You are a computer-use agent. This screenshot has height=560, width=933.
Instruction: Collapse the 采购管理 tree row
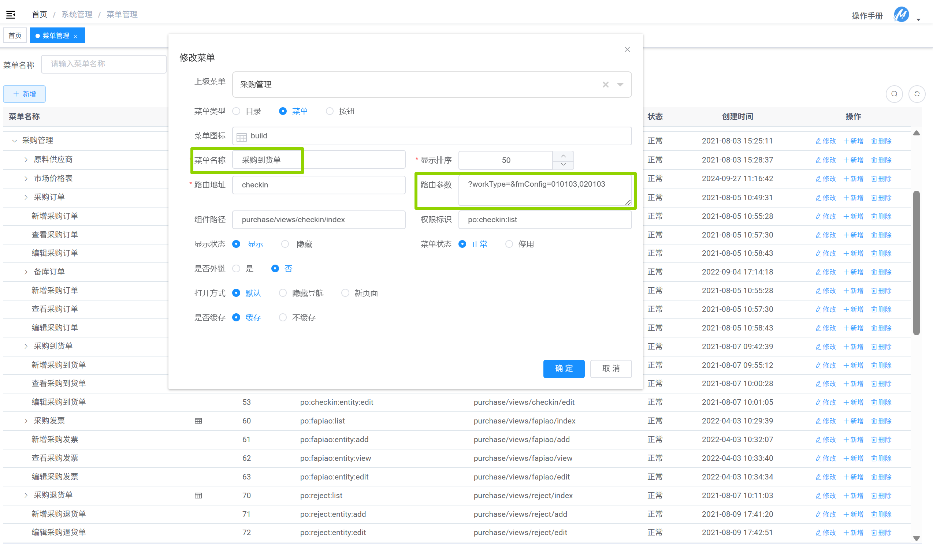click(14, 141)
